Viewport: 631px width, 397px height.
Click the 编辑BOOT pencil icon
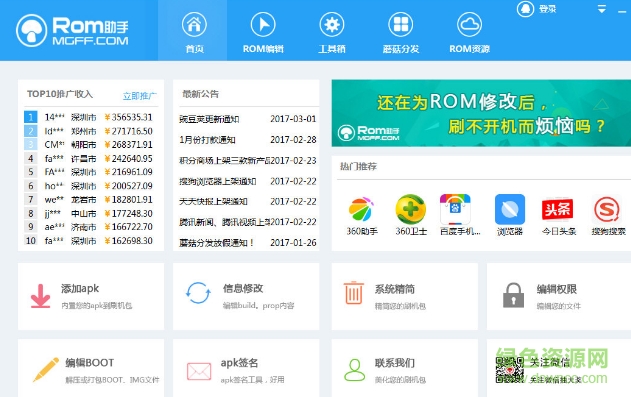tap(45, 369)
